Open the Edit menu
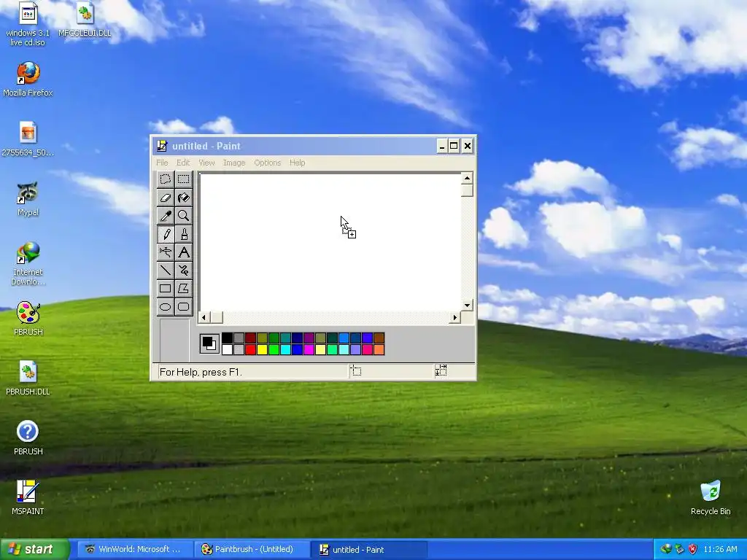This screenshot has height=560, width=747. (x=183, y=163)
